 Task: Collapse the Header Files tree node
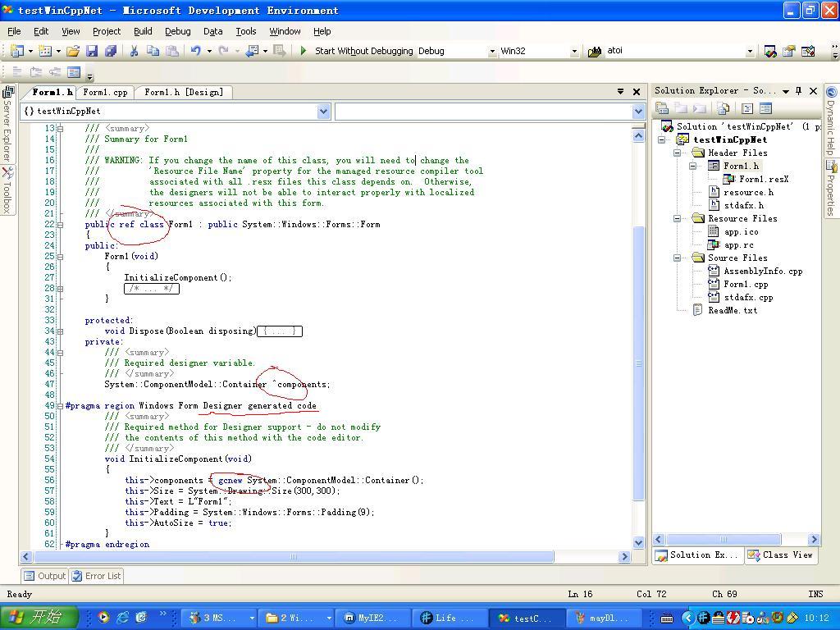click(x=678, y=153)
